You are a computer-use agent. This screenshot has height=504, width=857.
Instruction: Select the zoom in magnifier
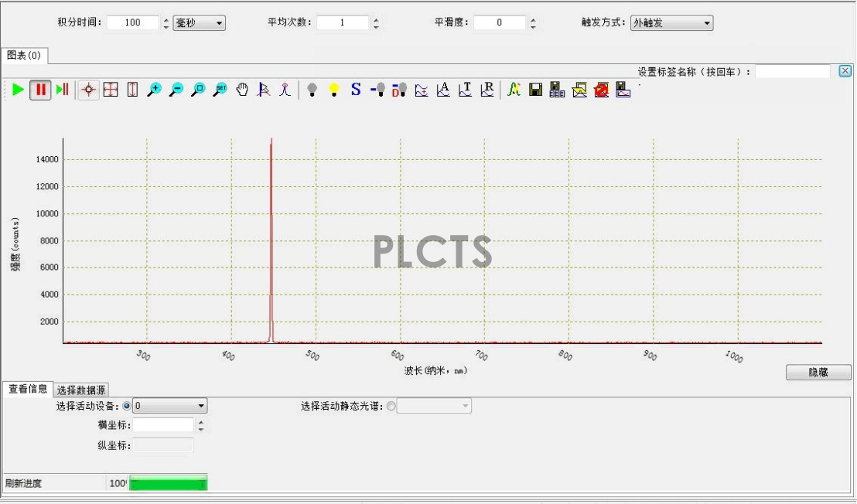[x=155, y=90]
